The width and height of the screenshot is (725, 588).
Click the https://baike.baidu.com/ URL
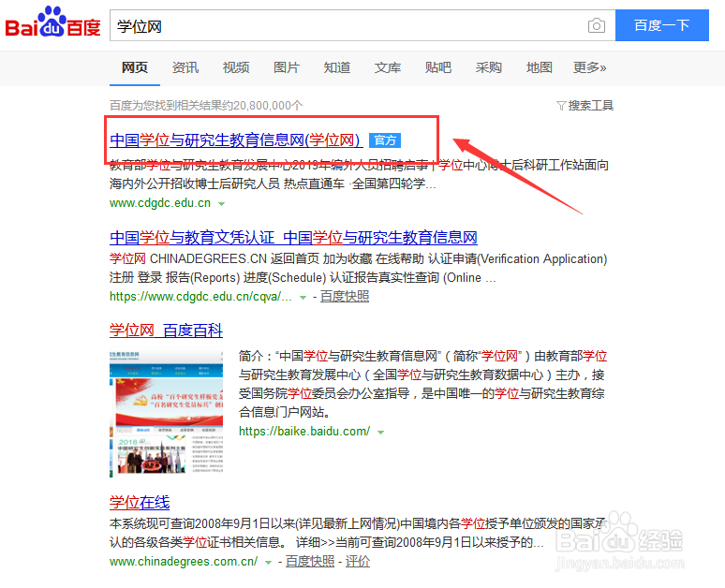304,432
